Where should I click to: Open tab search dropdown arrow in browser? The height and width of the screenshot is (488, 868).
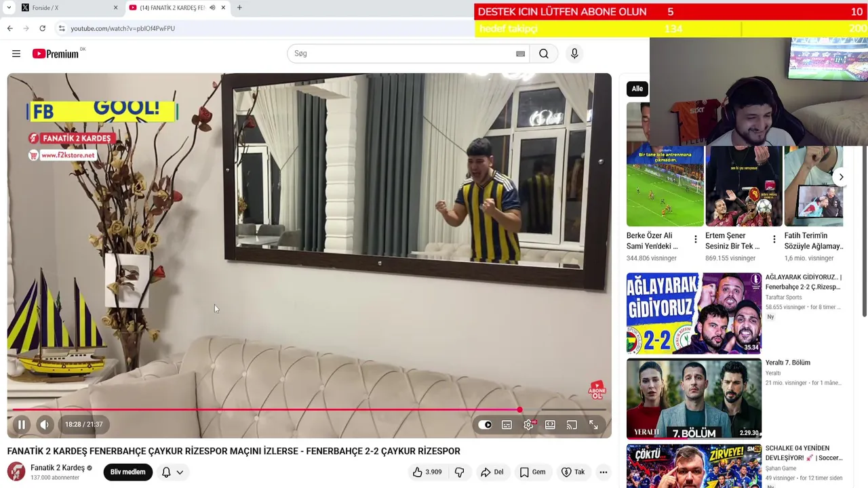click(x=9, y=7)
